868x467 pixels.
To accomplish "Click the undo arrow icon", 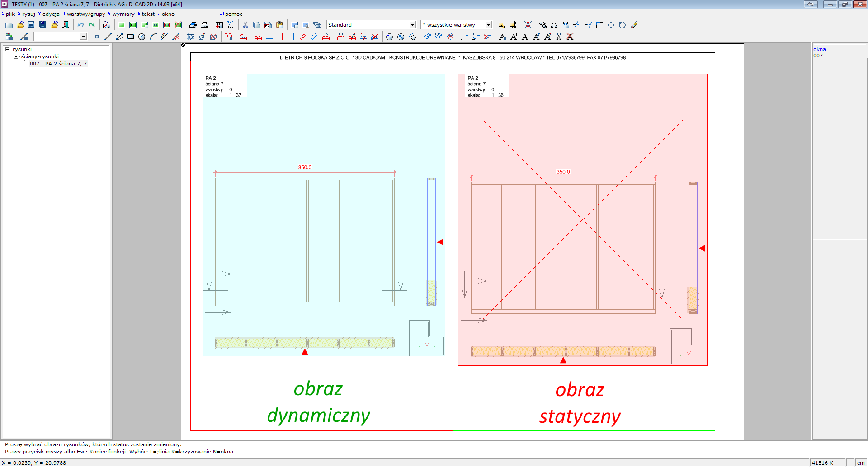I will pos(80,25).
